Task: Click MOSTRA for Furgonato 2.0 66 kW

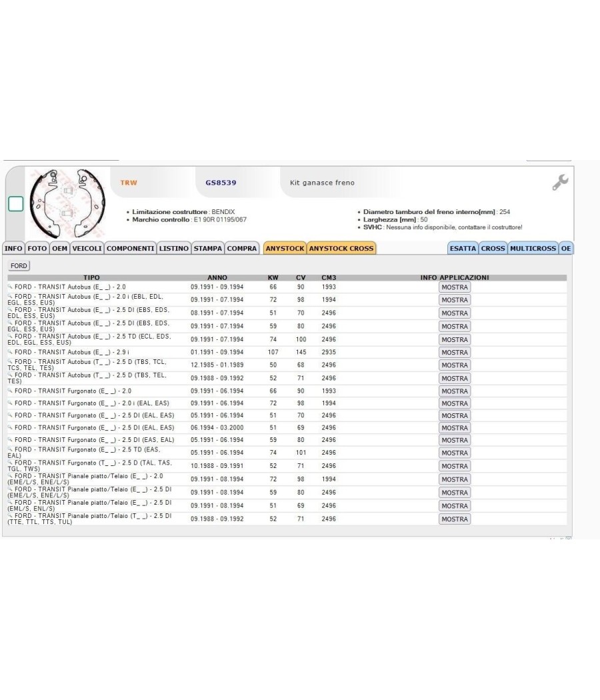Action: coord(455,391)
